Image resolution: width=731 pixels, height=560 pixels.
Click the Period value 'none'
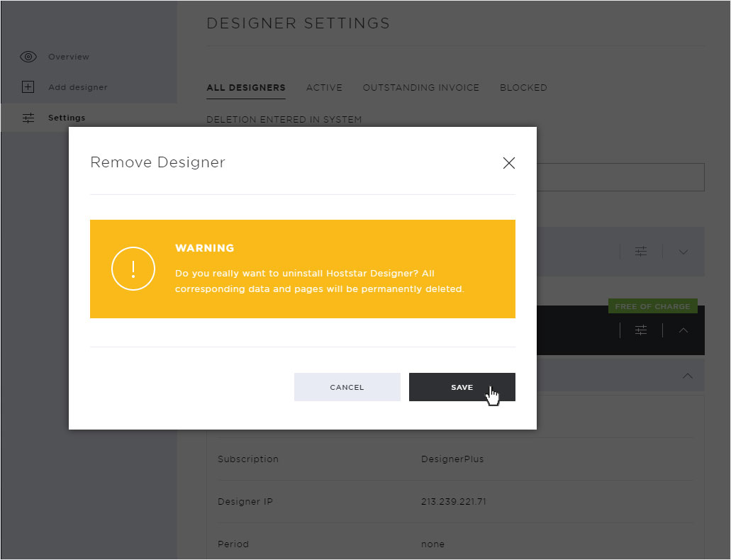pyautogui.click(x=433, y=544)
